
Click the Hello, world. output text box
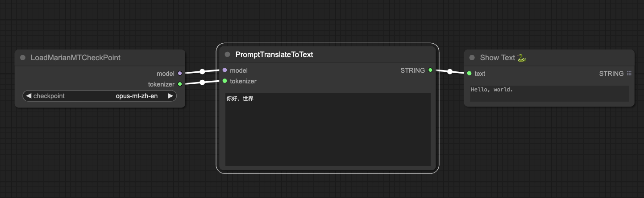(x=549, y=93)
